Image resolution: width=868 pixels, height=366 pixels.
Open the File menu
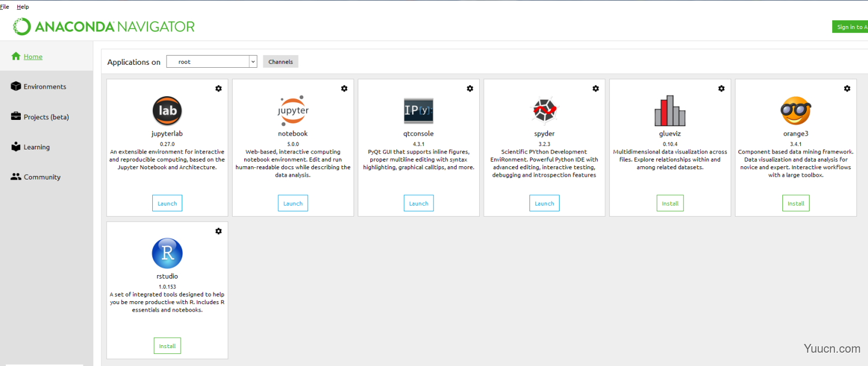click(5, 7)
